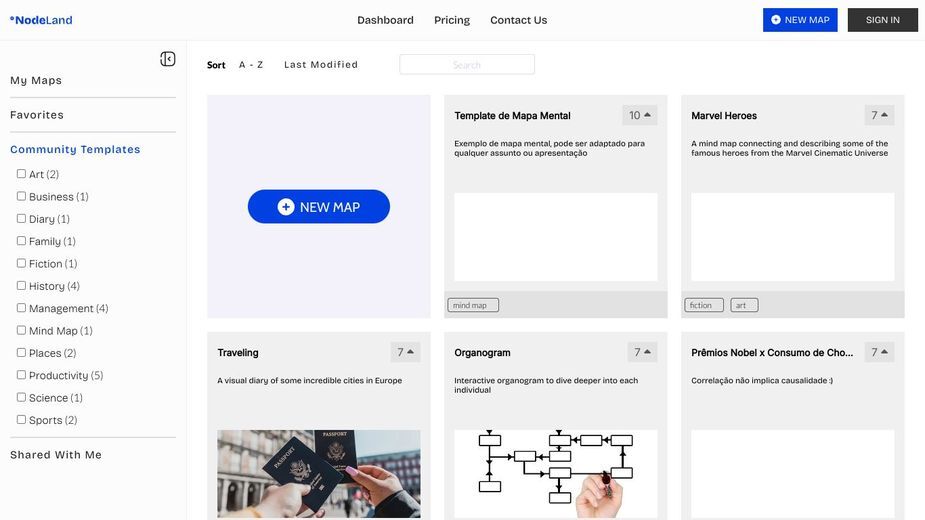The height and width of the screenshot is (520, 925).
Task: Open the Dashboard nav item
Action: point(385,20)
